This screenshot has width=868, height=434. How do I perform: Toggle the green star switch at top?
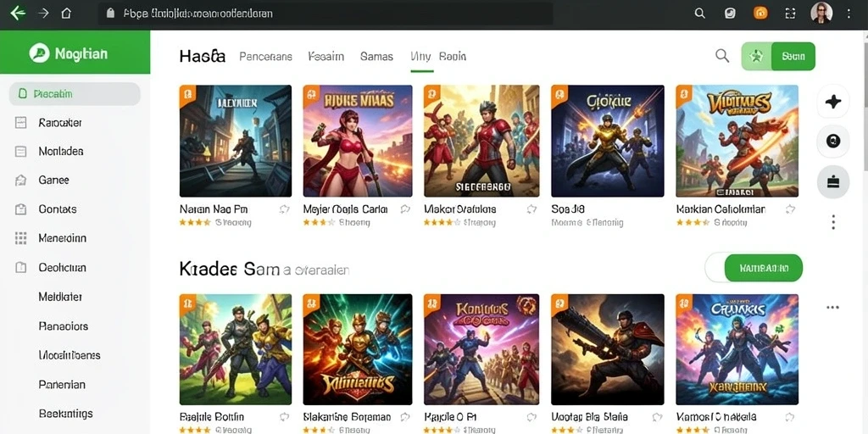click(778, 56)
